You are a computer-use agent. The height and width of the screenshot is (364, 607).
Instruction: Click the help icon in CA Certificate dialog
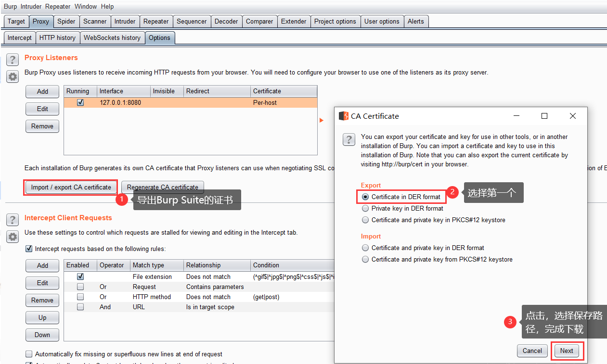point(349,139)
